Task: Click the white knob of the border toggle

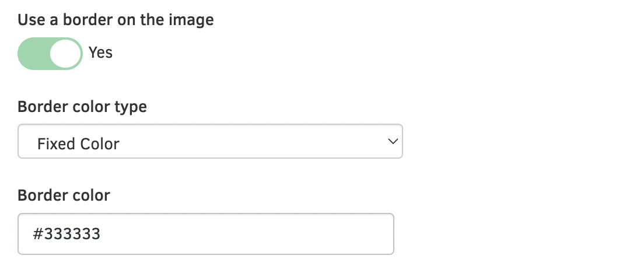Action: (64, 54)
